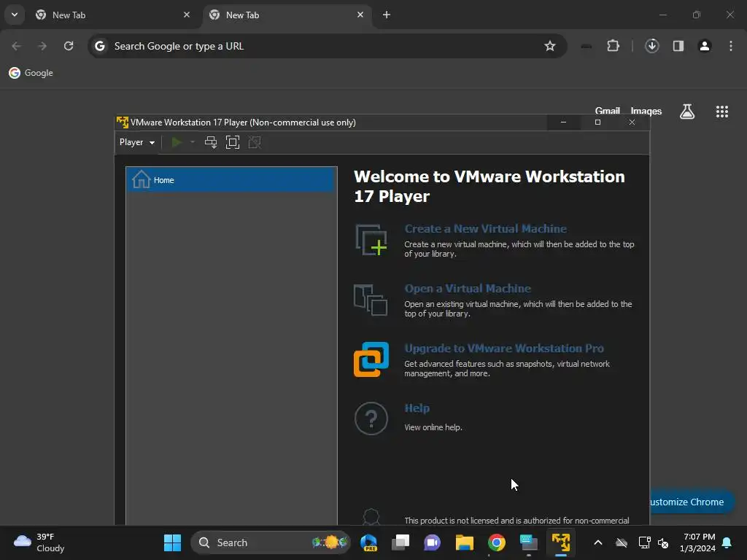Click the new virtual machine plus icon
The height and width of the screenshot is (560, 747).
(371, 240)
